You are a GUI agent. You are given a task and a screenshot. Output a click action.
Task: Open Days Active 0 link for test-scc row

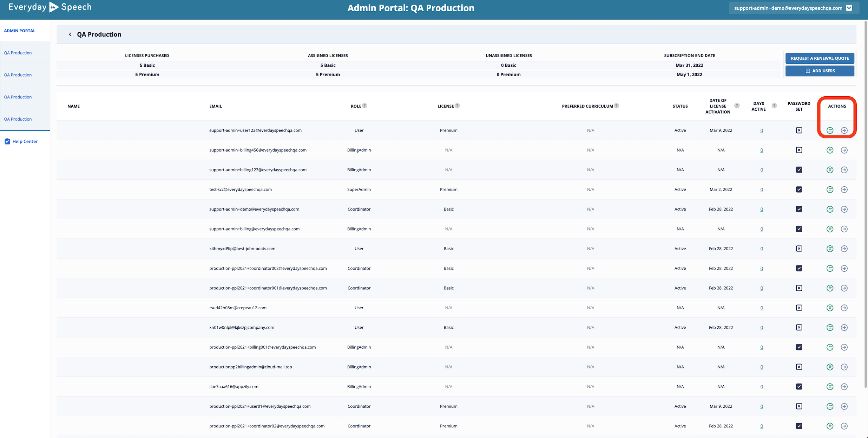tap(761, 189)
